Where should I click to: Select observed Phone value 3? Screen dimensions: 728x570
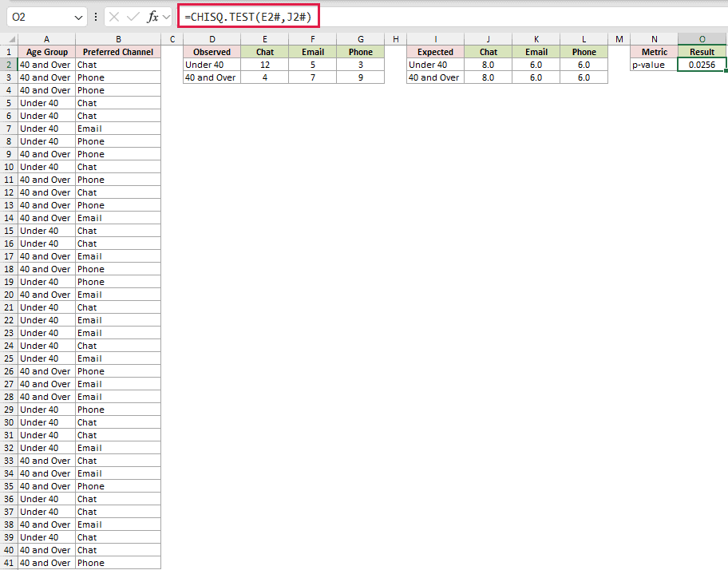(360, 65)
